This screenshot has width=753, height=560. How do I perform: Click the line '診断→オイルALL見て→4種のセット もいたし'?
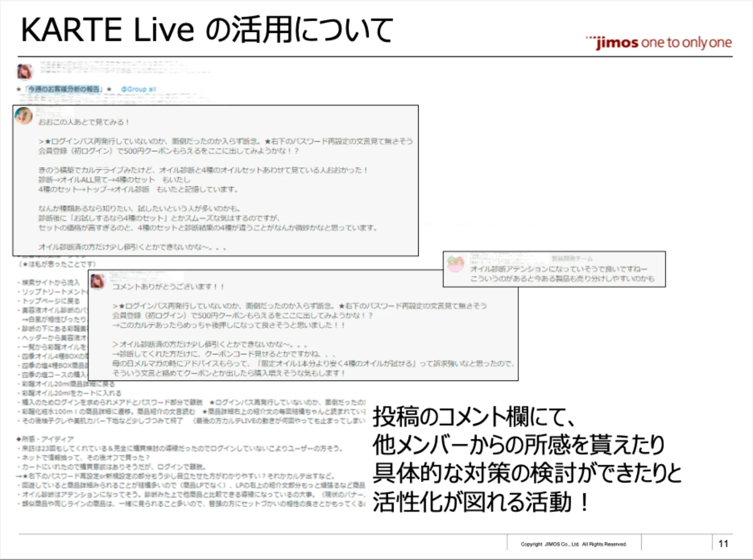pos(114,179)
